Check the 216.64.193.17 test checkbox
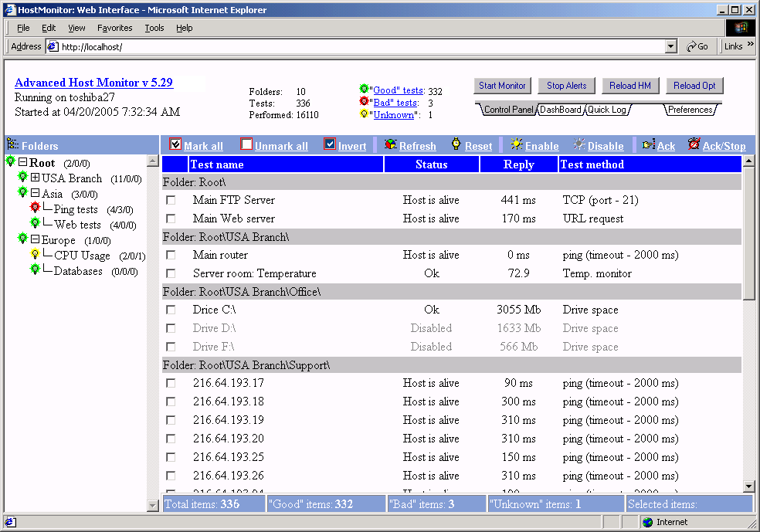Screen dimensions: 760x532 pyautogui.click(x=171, y=383)
